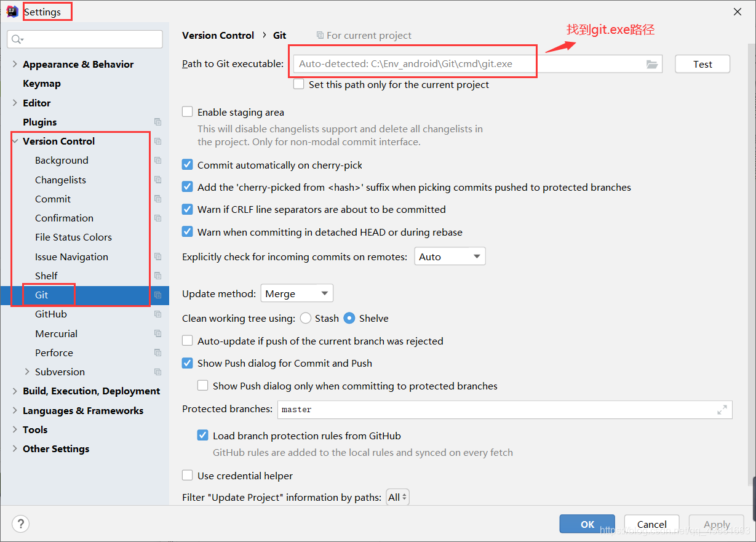This screenshot has width=756, height=542.
Task: Enable 'Set this path only for current project'
Action: (298, 84)
